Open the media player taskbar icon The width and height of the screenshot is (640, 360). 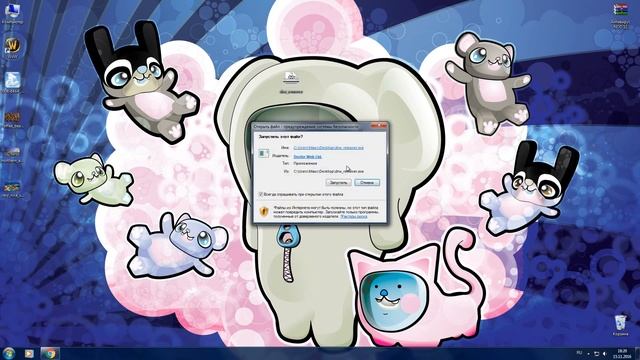click(29, 353)
